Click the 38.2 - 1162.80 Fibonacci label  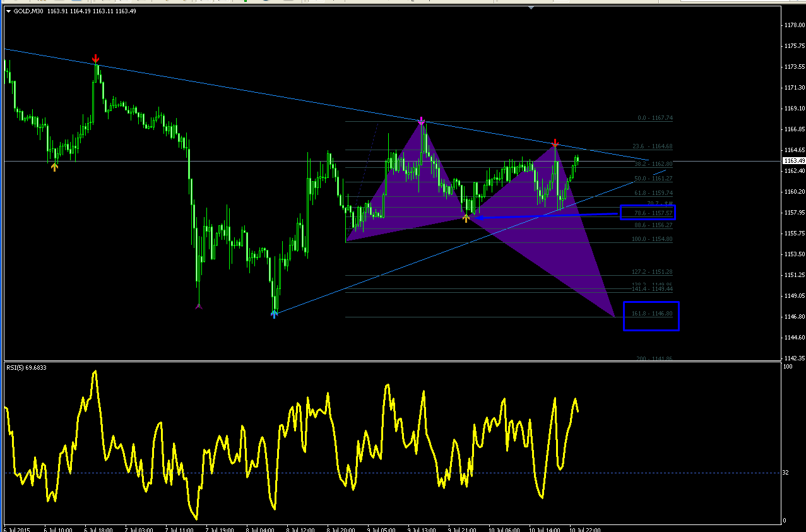tap(653, 163)
